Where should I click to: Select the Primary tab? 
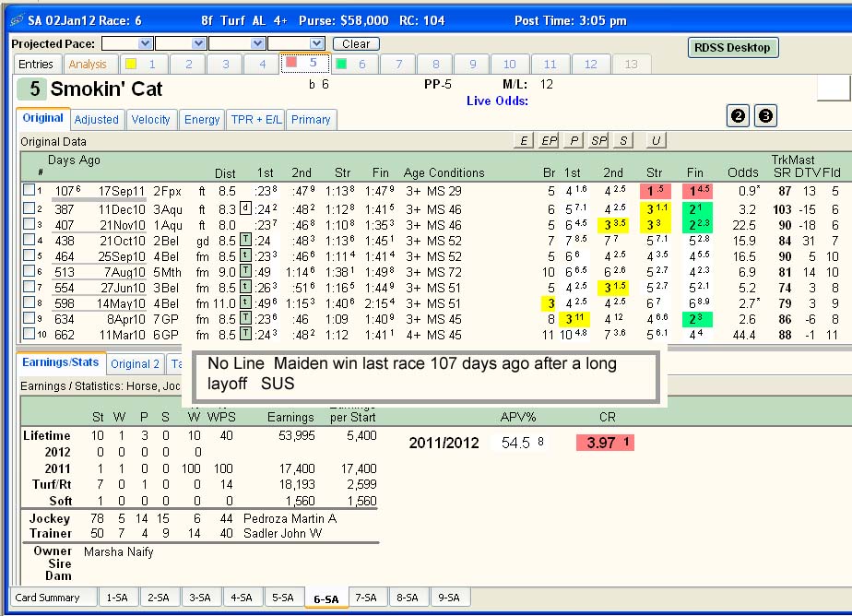coord(311,120)
